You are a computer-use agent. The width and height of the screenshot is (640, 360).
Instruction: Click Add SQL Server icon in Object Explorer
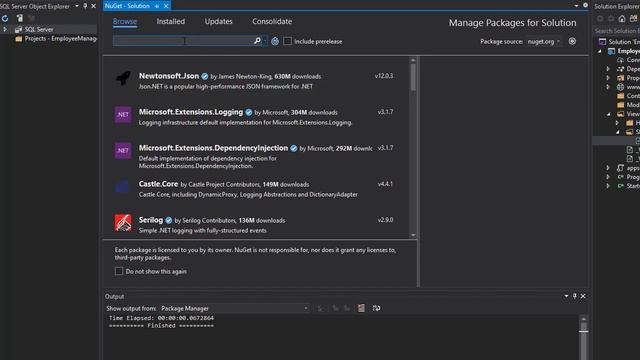tap(19, 18)
